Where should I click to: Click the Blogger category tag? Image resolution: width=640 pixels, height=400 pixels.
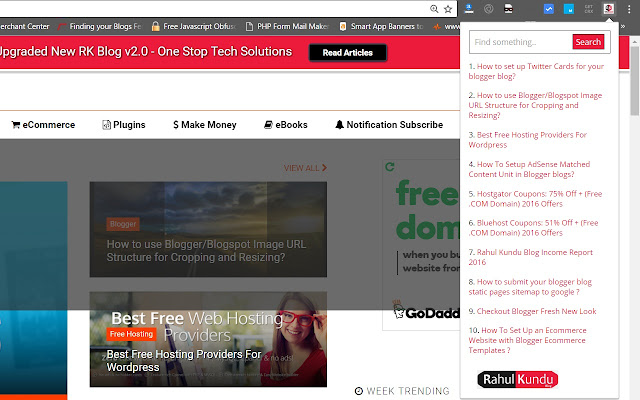[123, 224]
